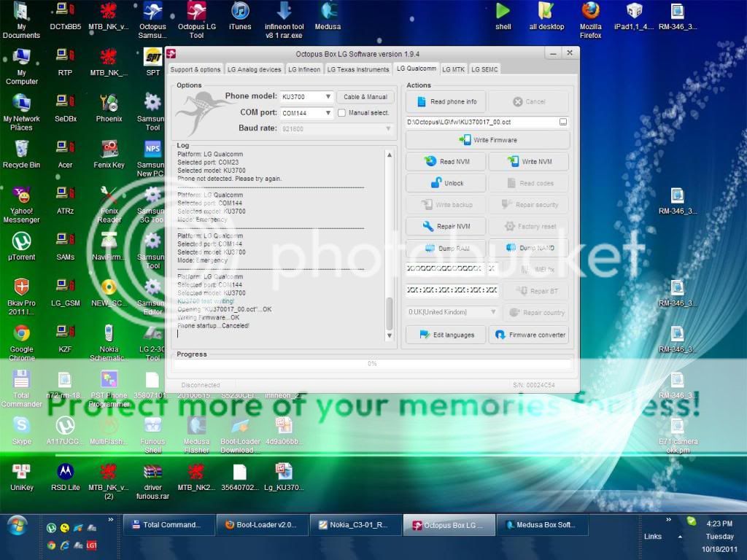Image resolution: width=747 pixels, height=560 pixels.
Task: Show hidden taskbar quick launch items chevron
Action: pyautogui.click(x=111, y=519)
